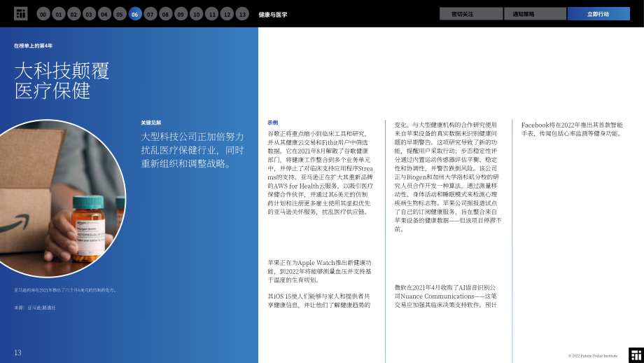Go to chapter 12 circle
Image resolution: width=644 pixels, height=363 pixels.
click(x=227, y=14)
